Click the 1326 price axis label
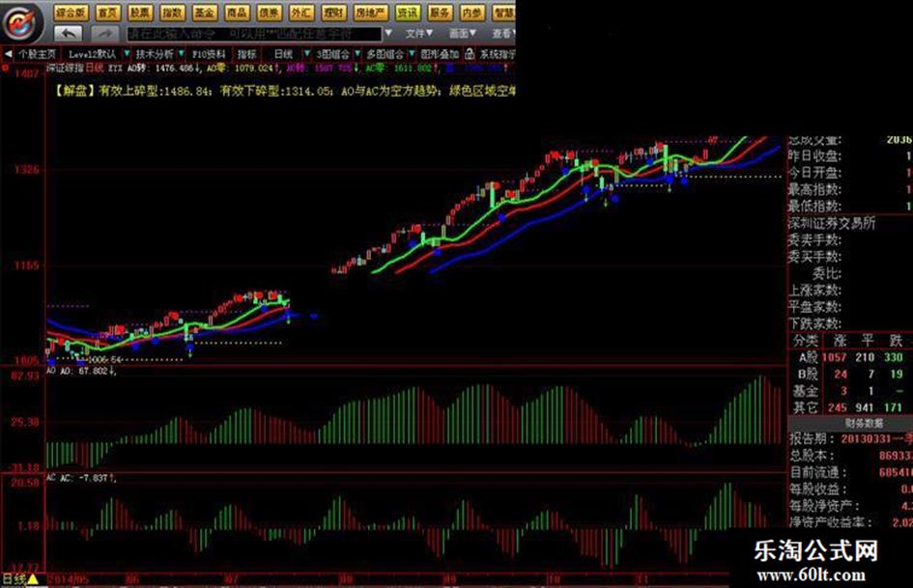Image resolution: width=913 pixels, height=588 pixels. coord(26,169)
